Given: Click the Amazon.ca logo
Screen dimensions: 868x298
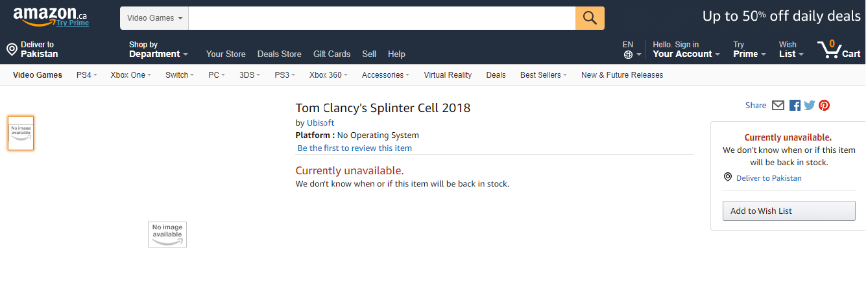Looking at the screenshot, I should (x=51, y=17).
